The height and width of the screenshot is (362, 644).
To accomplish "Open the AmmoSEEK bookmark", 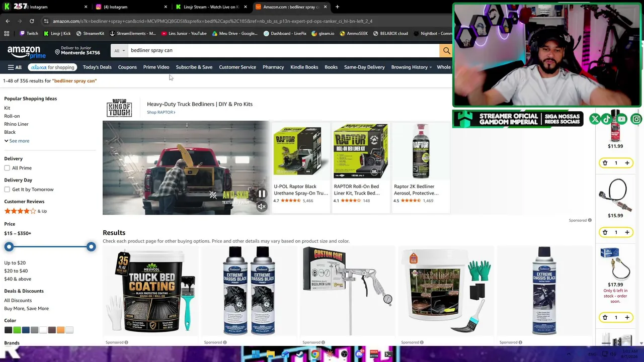I will (354, 34).
